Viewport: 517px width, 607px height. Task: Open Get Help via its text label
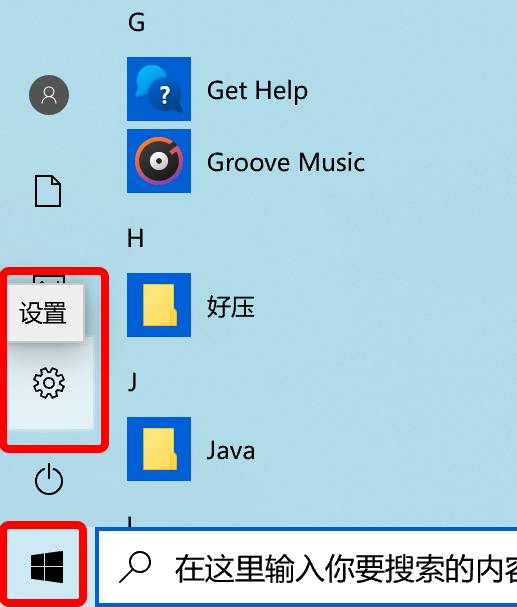tap(257, 91)
